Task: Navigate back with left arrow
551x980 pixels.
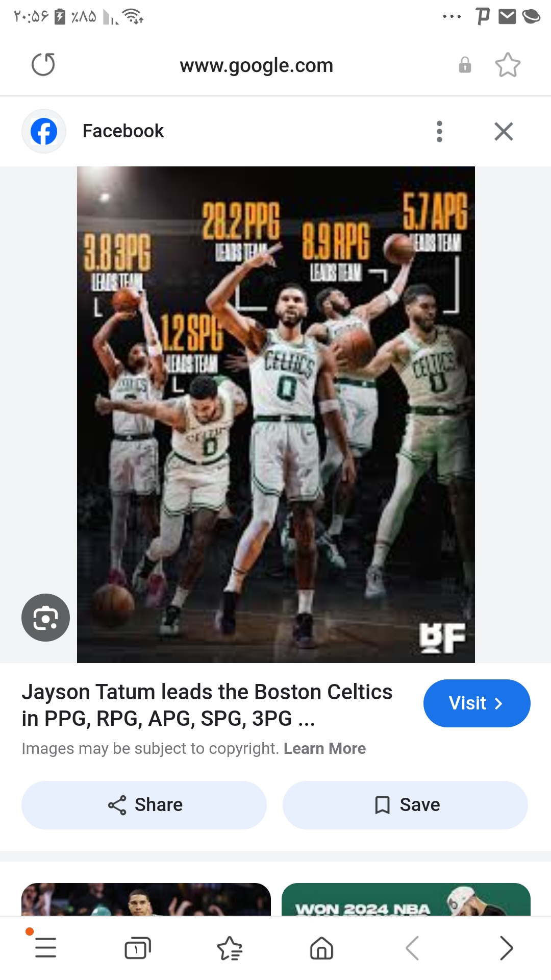Action: tap(412, 948)
